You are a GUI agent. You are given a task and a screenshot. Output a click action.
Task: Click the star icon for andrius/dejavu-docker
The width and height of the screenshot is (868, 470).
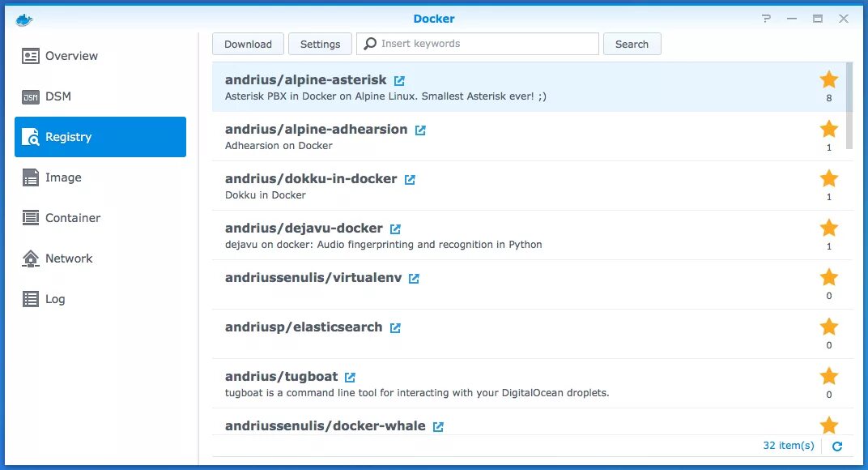click(828, 228)
